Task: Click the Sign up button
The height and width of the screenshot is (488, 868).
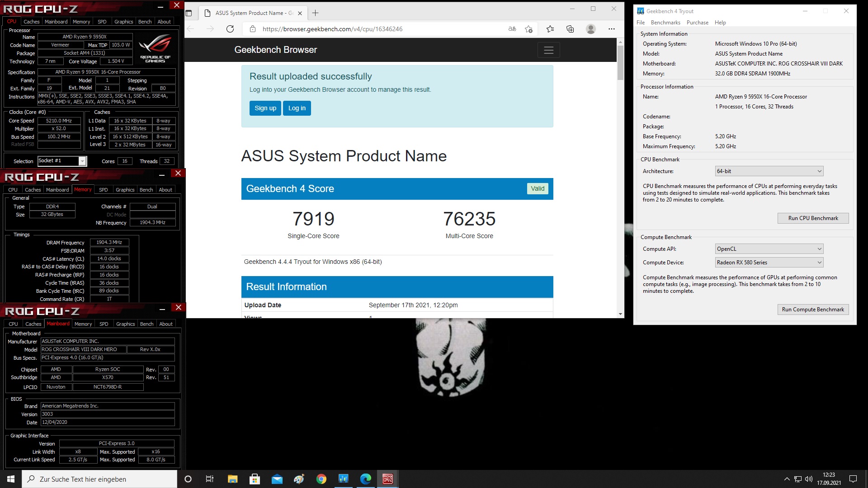Action: point(265,108)
